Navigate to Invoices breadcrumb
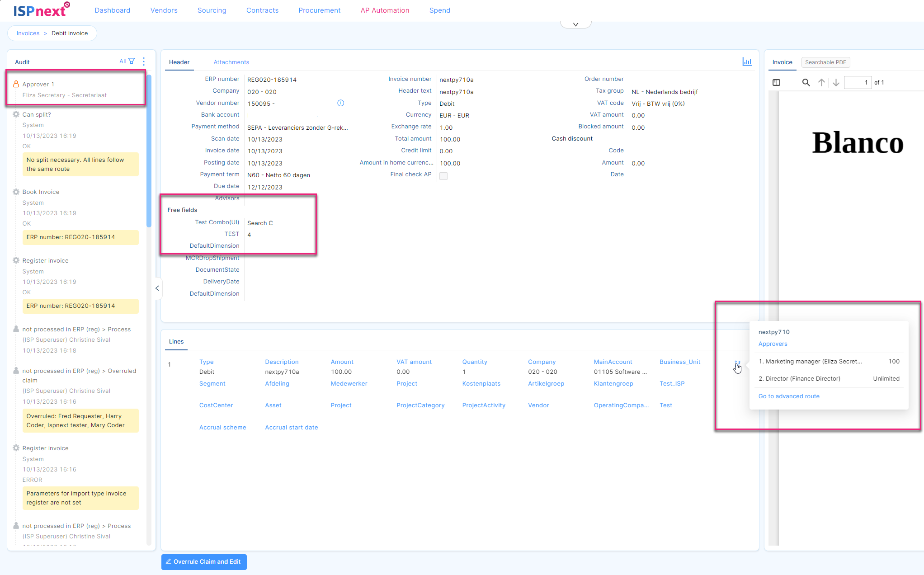 tap(28, 33)
